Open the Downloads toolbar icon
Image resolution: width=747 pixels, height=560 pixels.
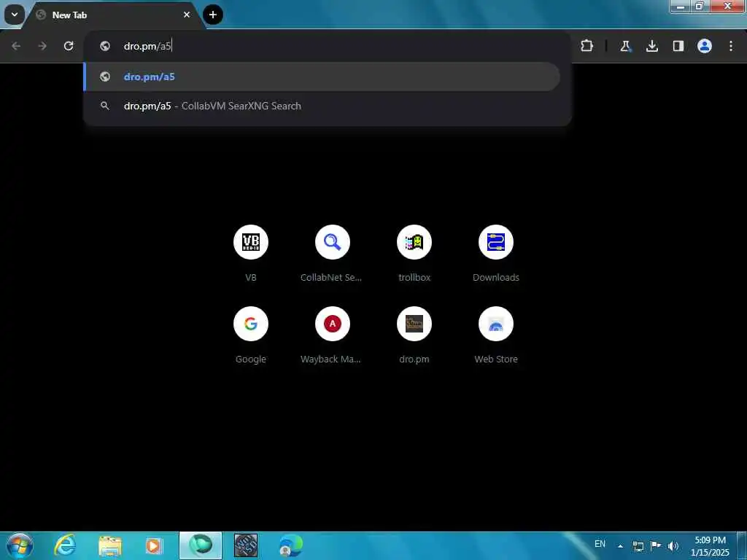[652, 46]
